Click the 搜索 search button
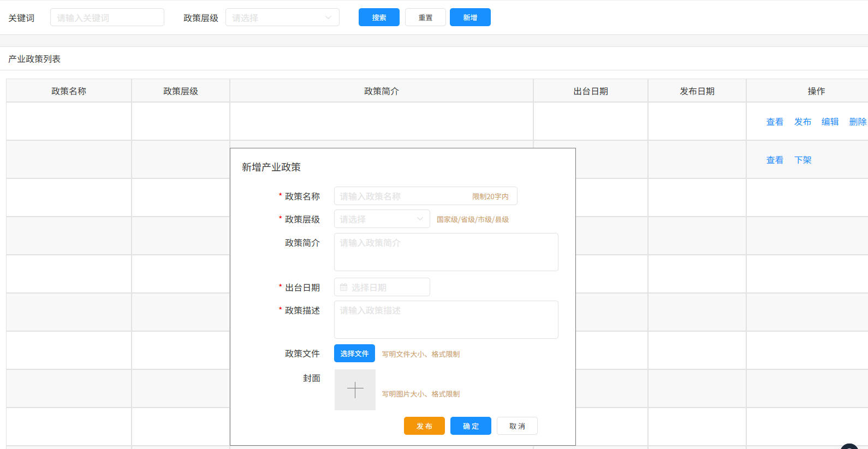The width and height of the screenshot is (868, 449). [379, 17]
